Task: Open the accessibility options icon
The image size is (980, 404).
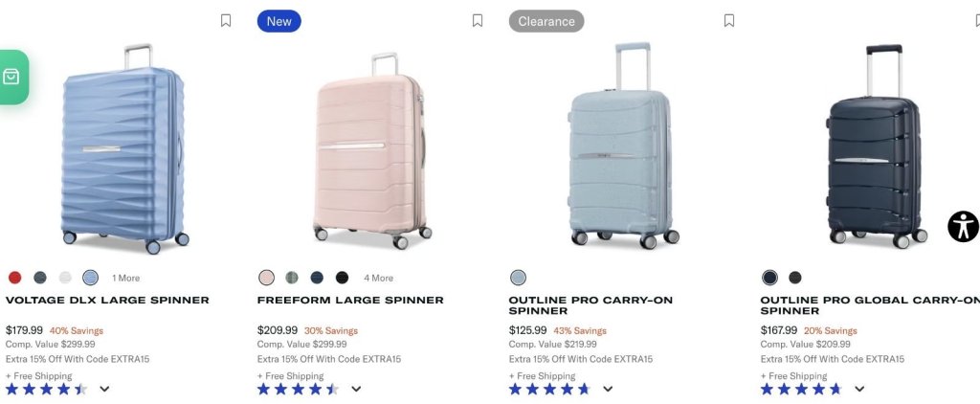Action: (x=963, y=226)
